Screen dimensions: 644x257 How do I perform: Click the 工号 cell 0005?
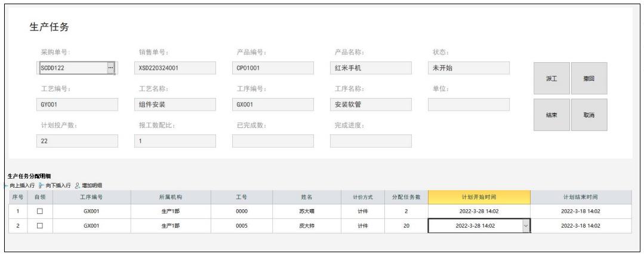pyautogui.click(x=242, y=226)
